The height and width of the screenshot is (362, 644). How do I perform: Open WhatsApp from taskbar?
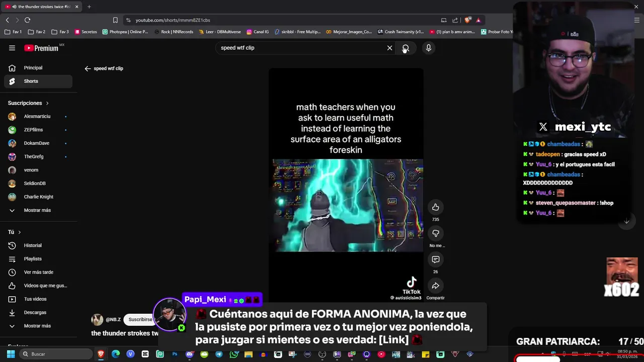point(234,354)
